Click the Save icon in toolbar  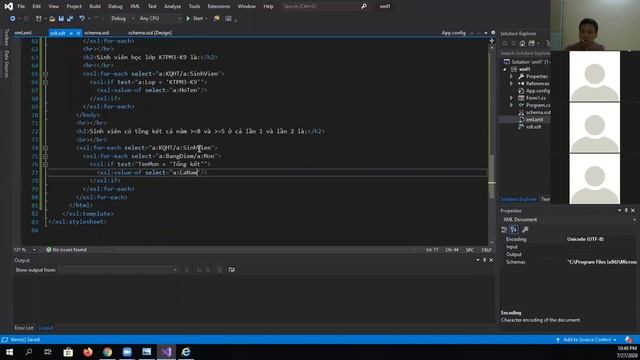[61, 18]
